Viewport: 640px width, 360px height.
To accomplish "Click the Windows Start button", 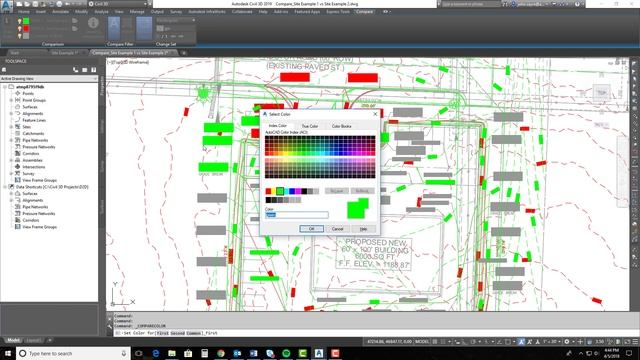I will [x=8, y=353].
